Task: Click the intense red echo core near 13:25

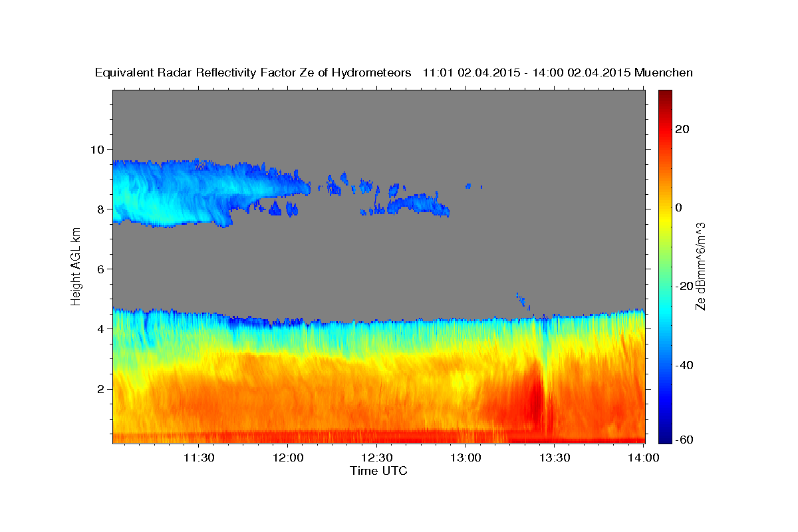Action: (535, 396)
